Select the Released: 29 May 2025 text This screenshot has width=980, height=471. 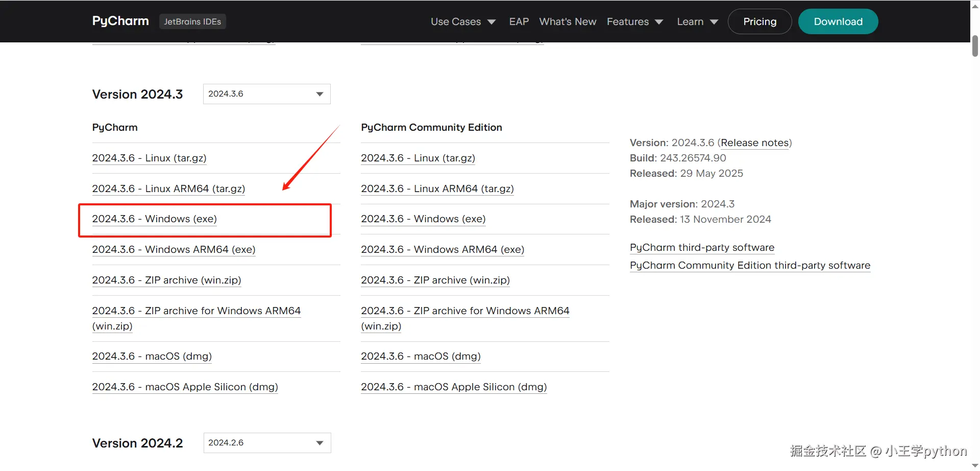coord(687,173)
